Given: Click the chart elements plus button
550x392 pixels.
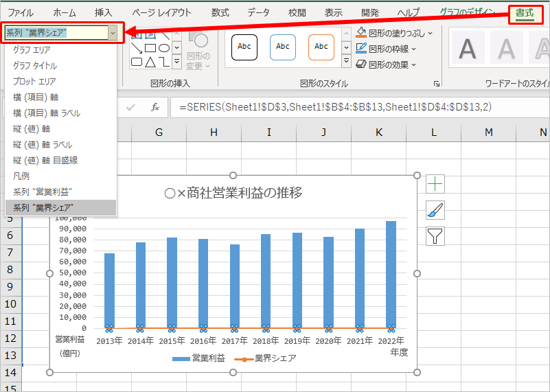Looking at the screenshot, I should coord(435,183).
